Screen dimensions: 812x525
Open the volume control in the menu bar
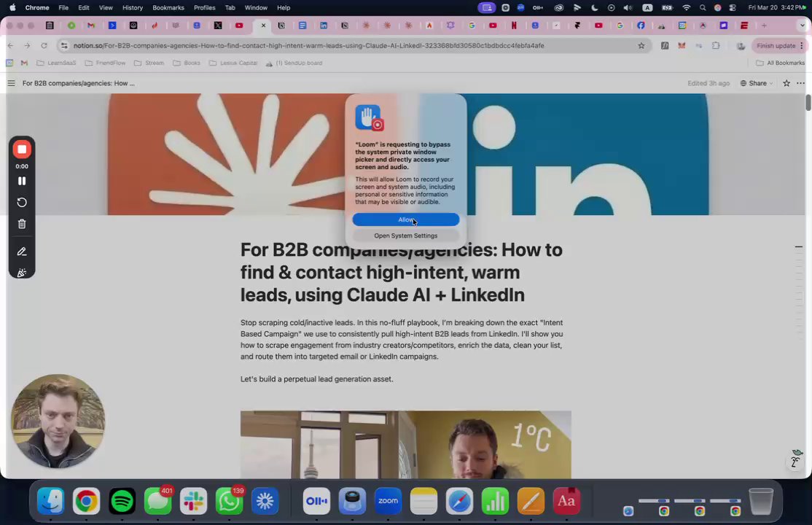628,8
